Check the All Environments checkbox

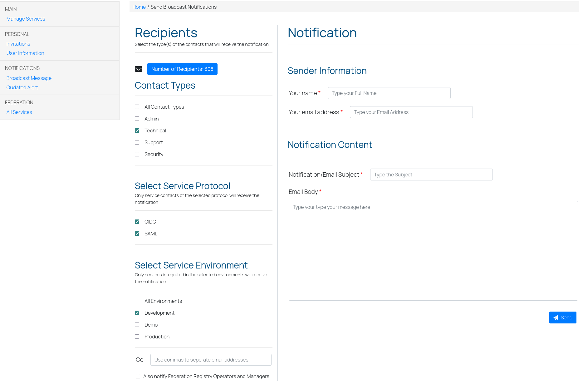coord(137,301)
